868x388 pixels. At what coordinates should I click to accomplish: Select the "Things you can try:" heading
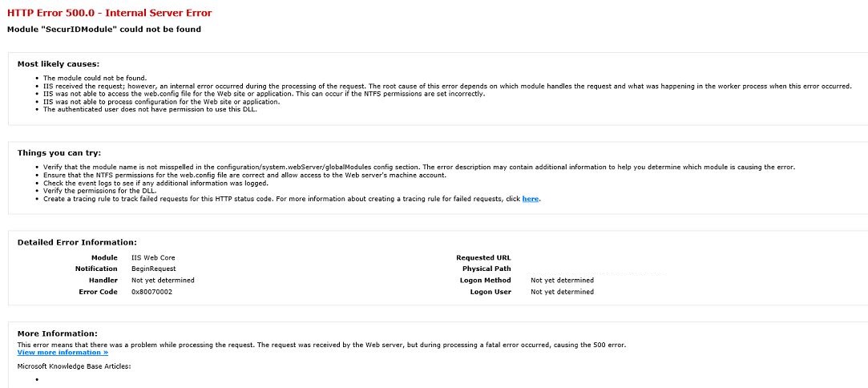tap(59, 152)
